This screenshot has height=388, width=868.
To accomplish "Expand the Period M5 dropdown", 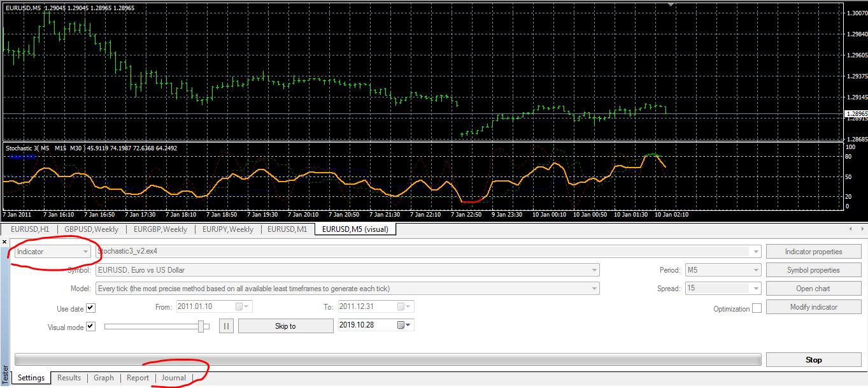I will pyautogui.click(x=723, y=270).
